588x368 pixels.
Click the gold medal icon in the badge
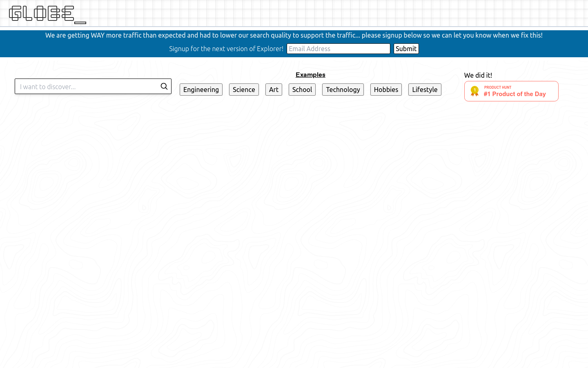coord(474,91)
